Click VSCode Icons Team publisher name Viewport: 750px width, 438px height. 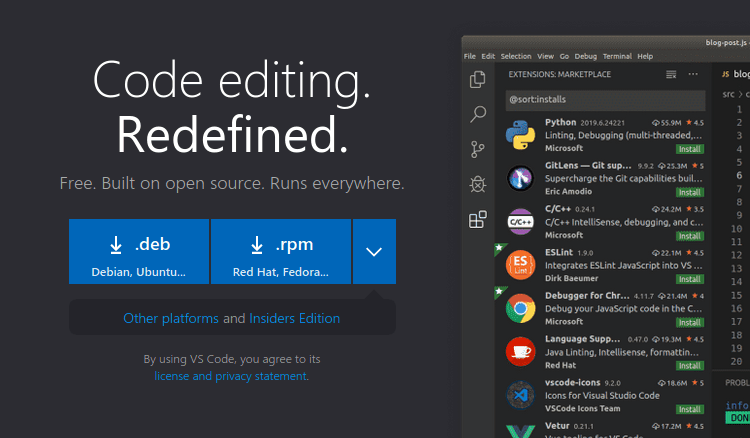[x=583, y=409]
